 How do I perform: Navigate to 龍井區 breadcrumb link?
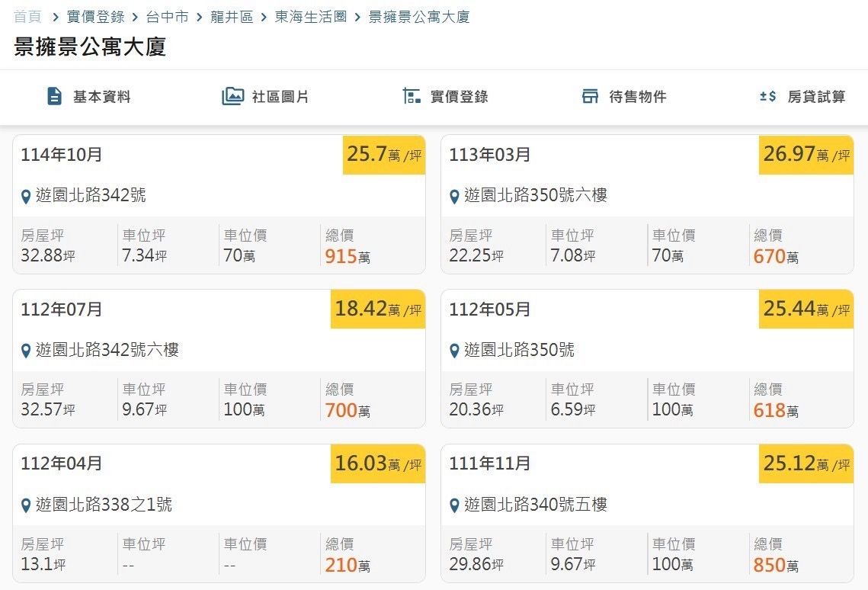[232, 17]
